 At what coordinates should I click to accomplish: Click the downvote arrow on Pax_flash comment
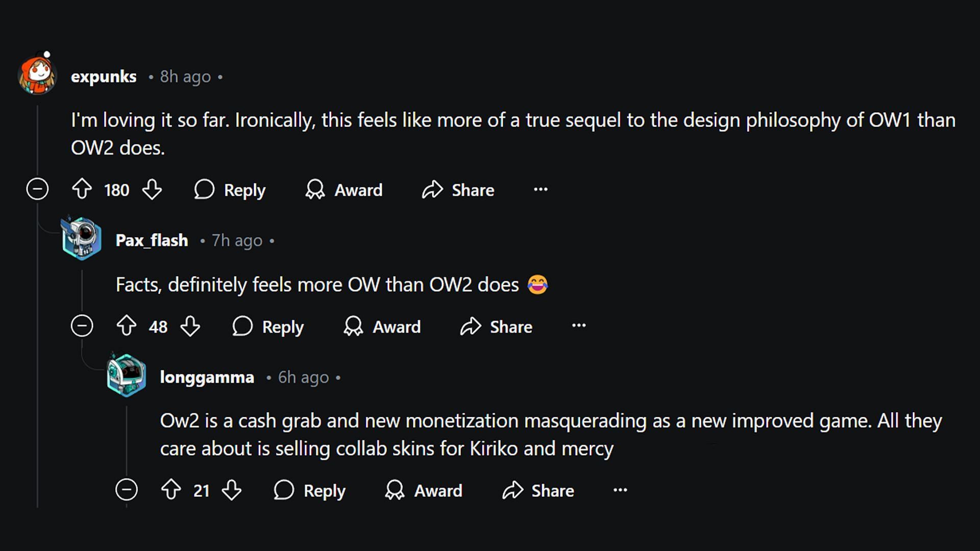pyautogui.click(x=189, y=327)
